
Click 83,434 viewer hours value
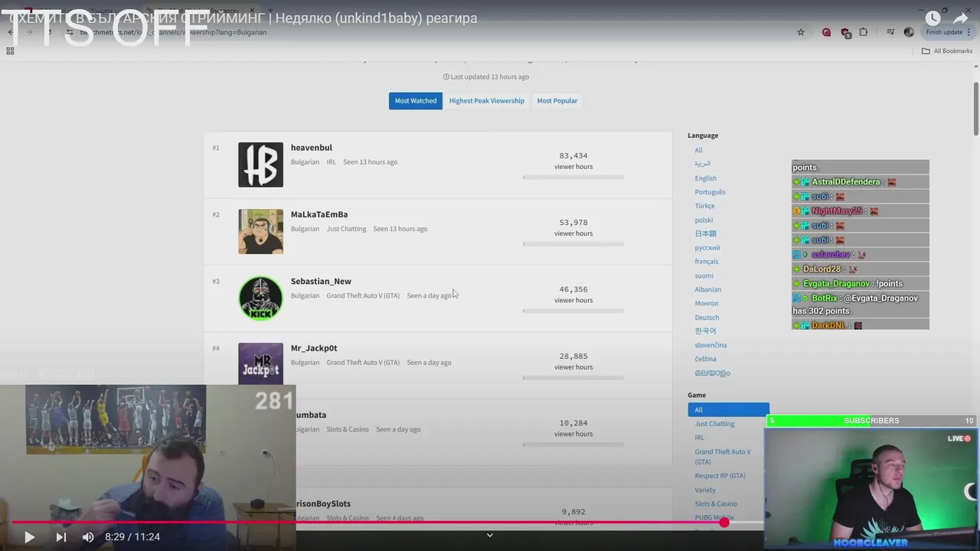click(x=573, y=155)
